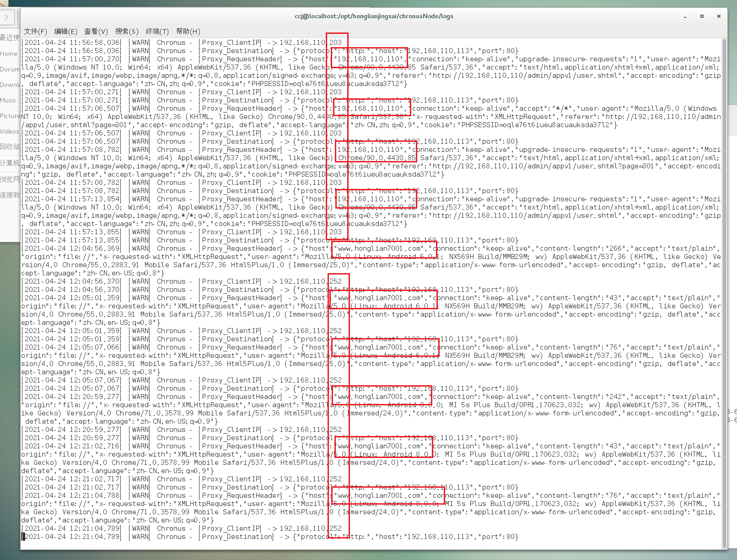Screen dimensions: 737x560
Task: Select Documents in the background sidebar
Action: (10, 69)
